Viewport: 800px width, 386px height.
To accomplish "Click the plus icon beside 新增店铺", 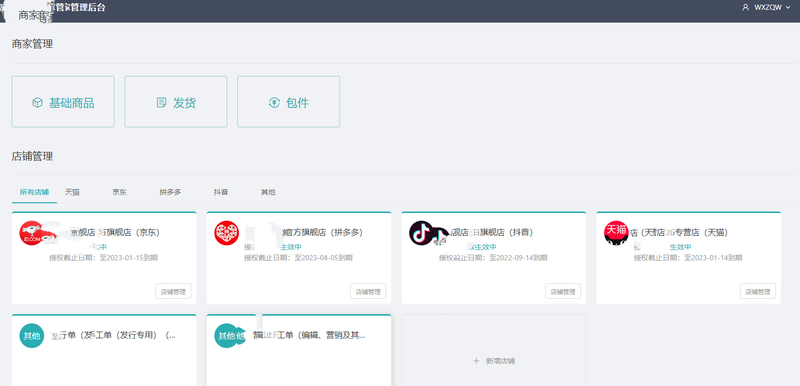I will coord(477,361).
